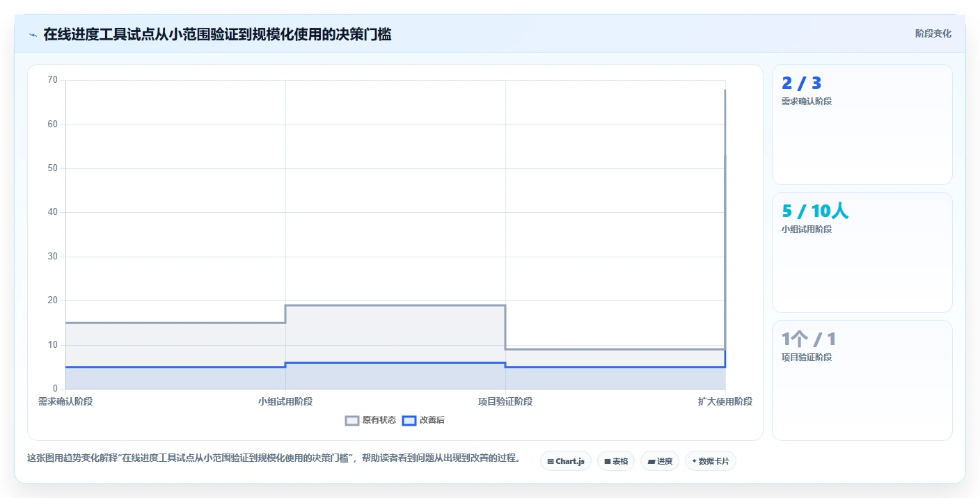Toggle the 改善后 legend item

423,420
